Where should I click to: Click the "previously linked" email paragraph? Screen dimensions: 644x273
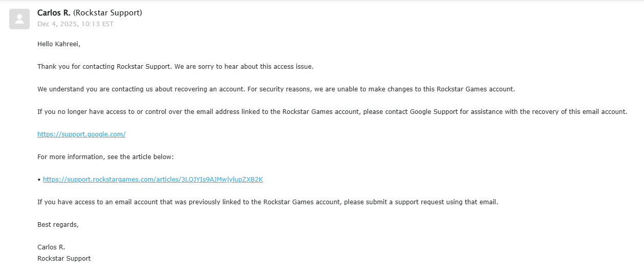pyautogui.click(x=267, y=202)
